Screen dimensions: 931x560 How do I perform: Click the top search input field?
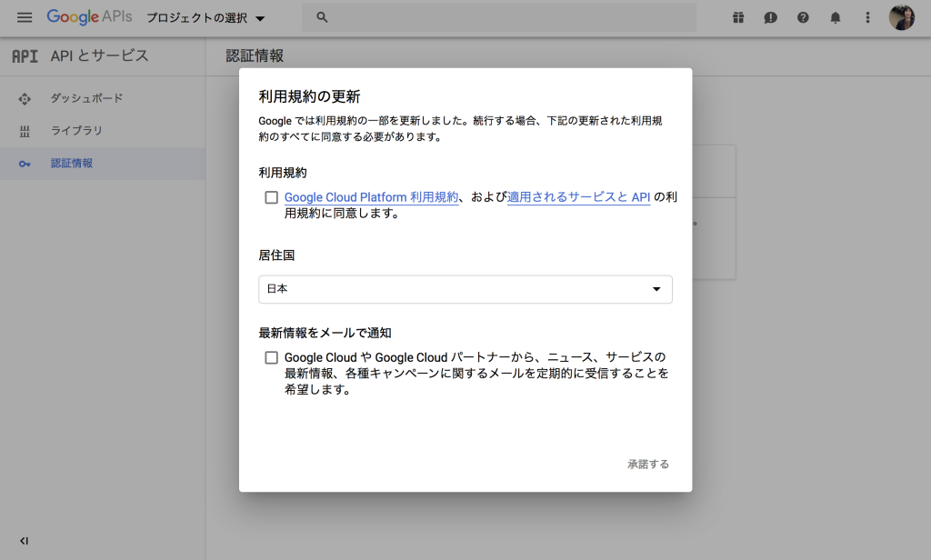(499, 17)
